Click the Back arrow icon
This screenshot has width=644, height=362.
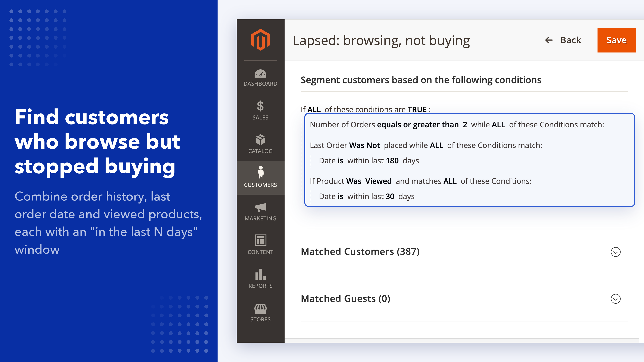click(x=549, y=40)
